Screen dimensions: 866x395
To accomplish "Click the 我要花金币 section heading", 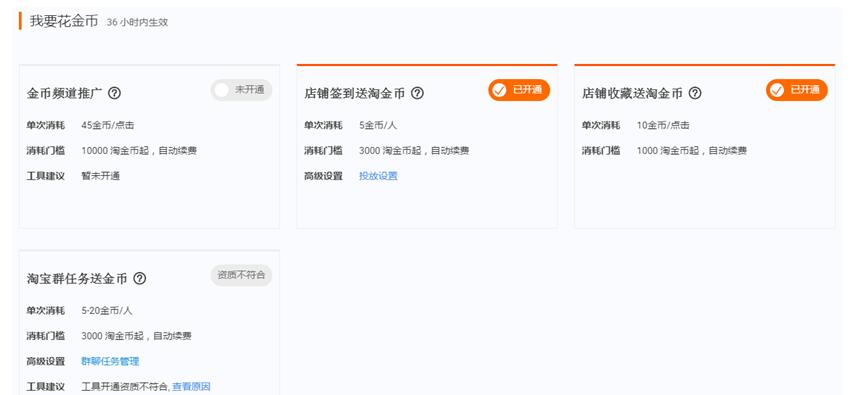I will click(64, 21).
